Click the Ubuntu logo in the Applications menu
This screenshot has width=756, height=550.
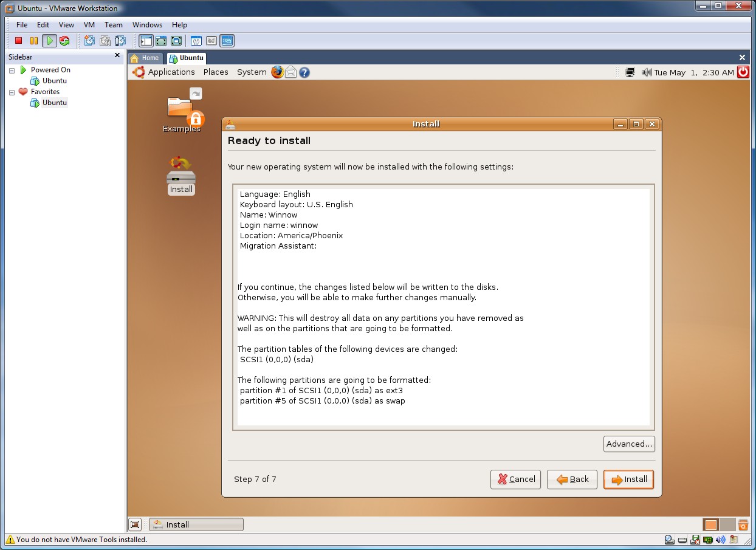coord(139,72)
